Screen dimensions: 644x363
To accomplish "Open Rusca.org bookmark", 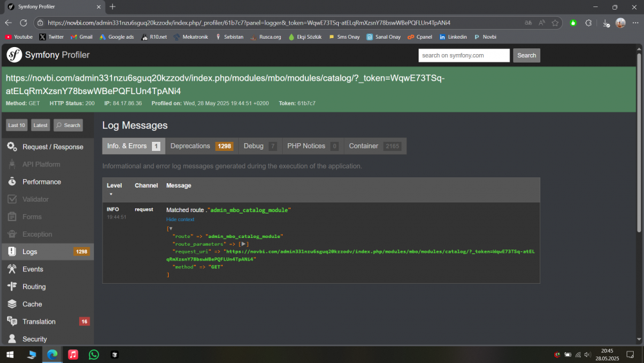I will [x=266, y=37].
